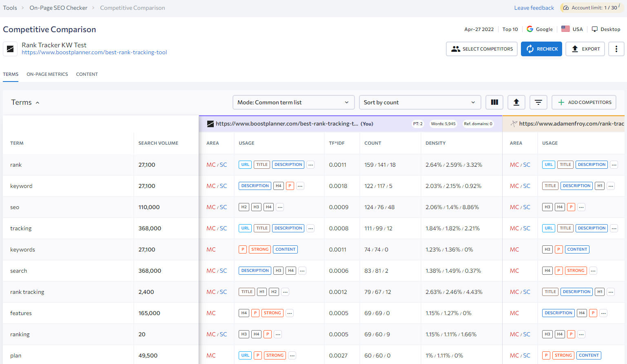
Task: Switch to the Content tab
Action: (87, 74)
